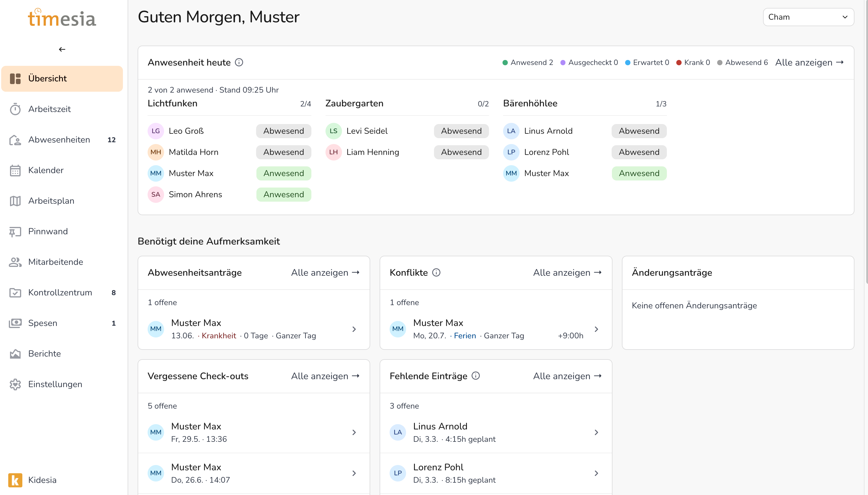Click the Spesen money icon
Viewport: 868px width, 495px height.
coord(15,323)
